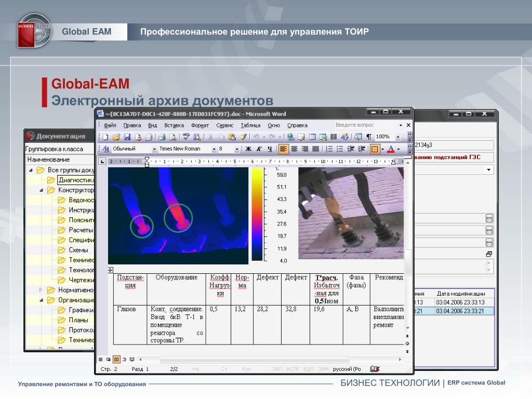Click the font color A icon
The height and width of the screenshot is (399, 532).
pyautogui.click(x=390, y=149)
